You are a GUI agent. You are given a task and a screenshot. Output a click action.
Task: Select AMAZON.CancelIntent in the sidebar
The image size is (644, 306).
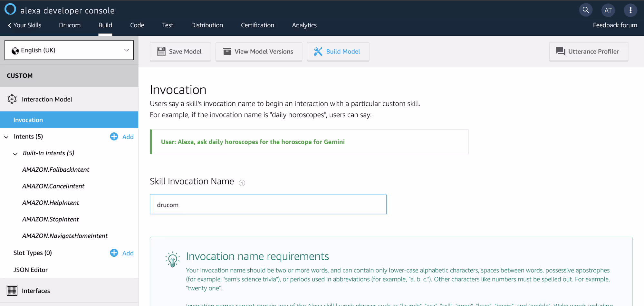click(x=53, y=186)
